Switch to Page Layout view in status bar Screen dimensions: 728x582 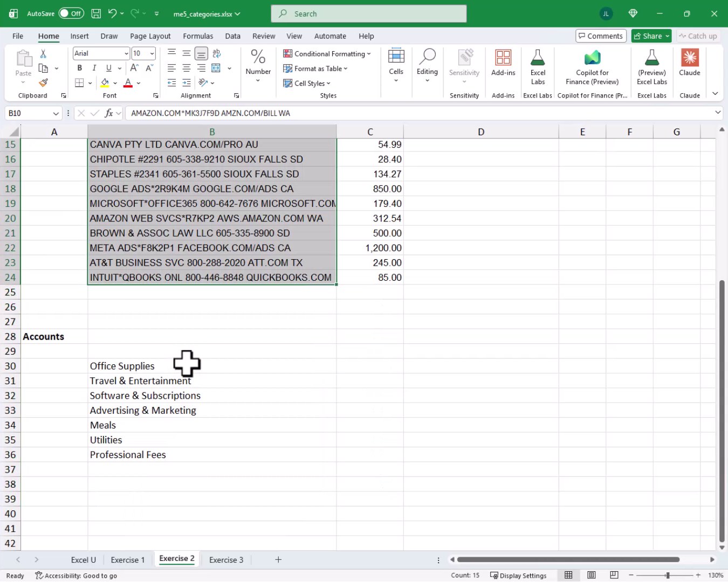(592, 575)
